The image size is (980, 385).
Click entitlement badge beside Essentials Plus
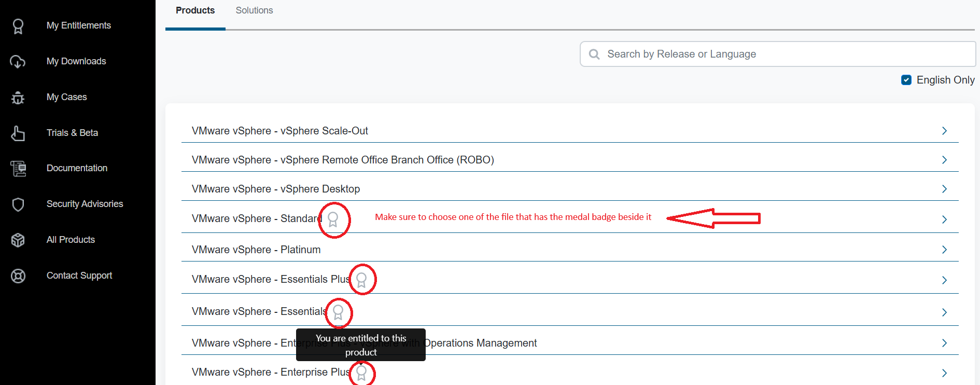361,280
